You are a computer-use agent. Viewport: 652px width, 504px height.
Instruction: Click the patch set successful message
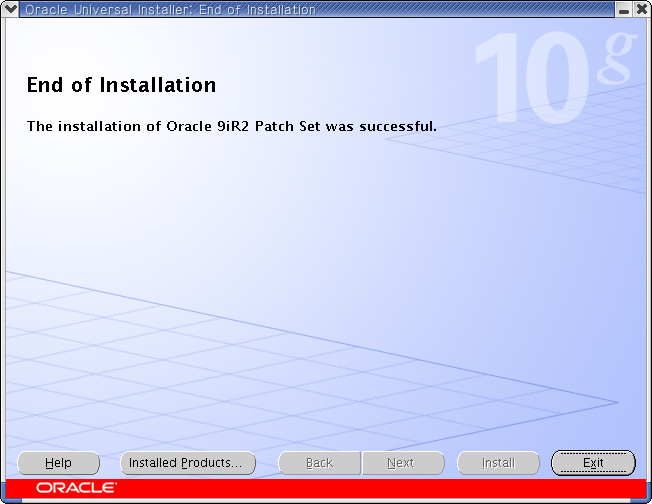pyautogui.click(x=232, y=126)
